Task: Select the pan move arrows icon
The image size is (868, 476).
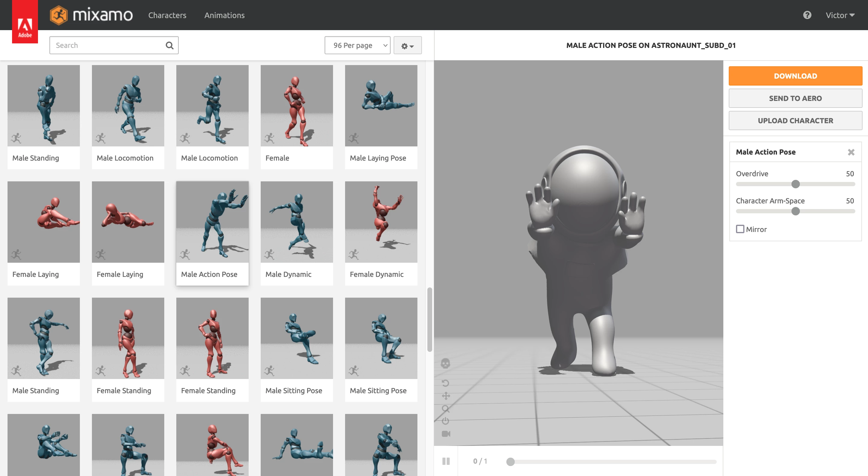Action: (x=445, y=396)
